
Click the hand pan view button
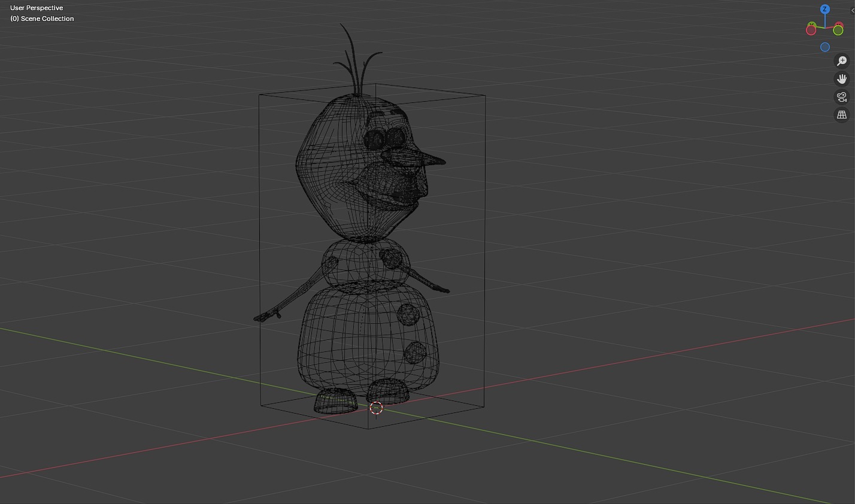[842, 79]
